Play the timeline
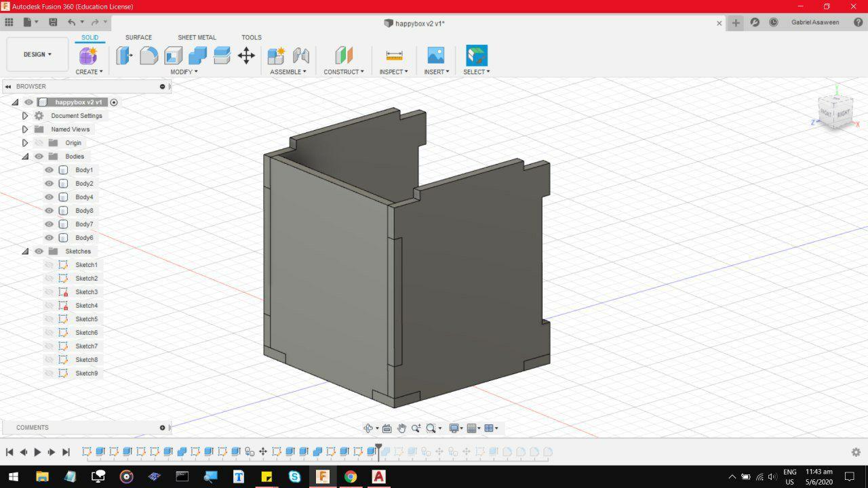This screenshot has width=868, height=488. (x=37, y=452)
